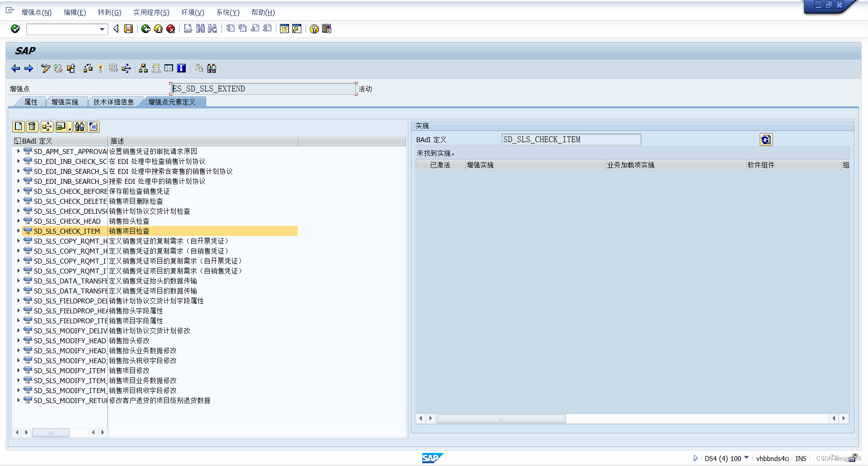Viewport: 868px width, 466px height.
Task: Select row 销售抬头修改
Action: pos(129,341)
